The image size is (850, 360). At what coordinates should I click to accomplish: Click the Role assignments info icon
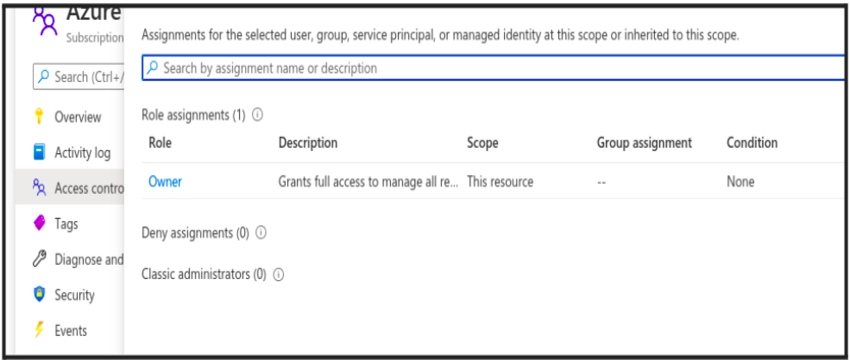(x=257, y=115)
